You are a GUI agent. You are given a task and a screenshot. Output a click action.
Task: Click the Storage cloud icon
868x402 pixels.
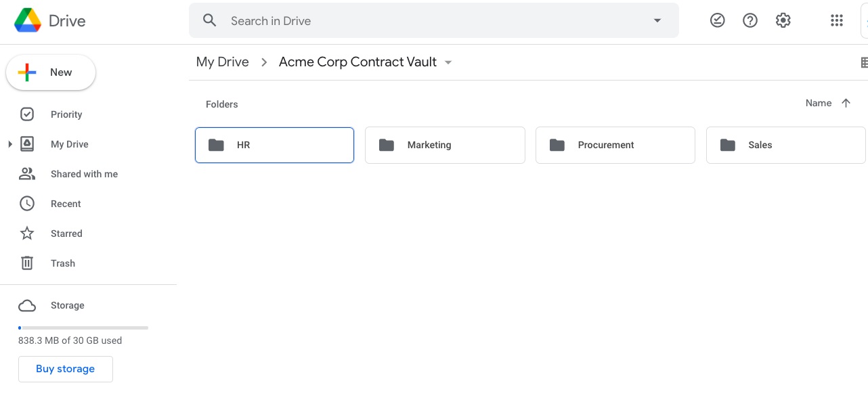[x=27, y=306]
